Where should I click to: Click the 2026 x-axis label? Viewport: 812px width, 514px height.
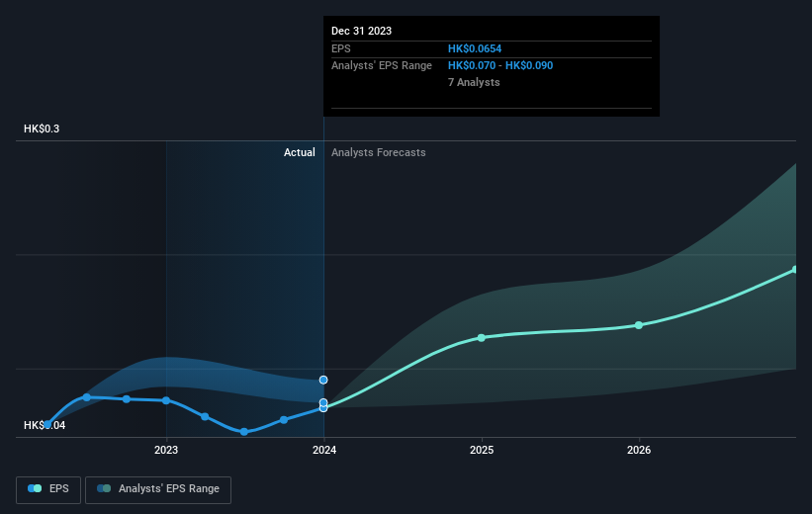point(639,450)
